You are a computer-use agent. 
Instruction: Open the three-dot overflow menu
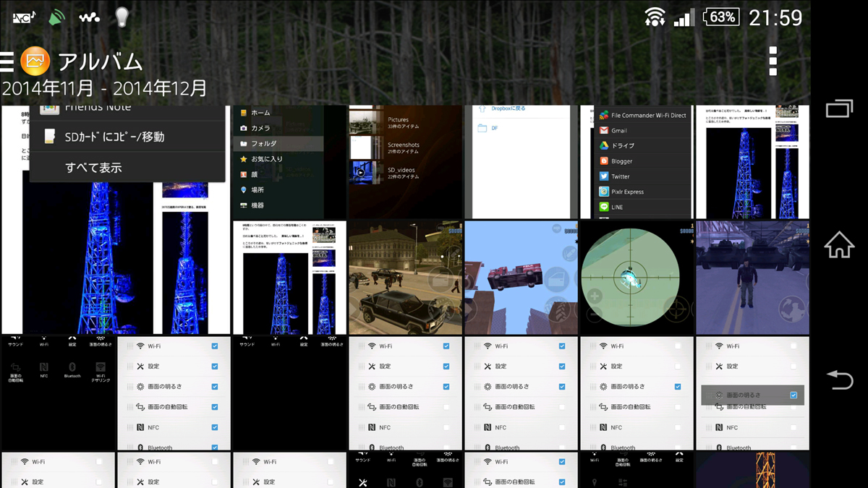pos(773,61)
